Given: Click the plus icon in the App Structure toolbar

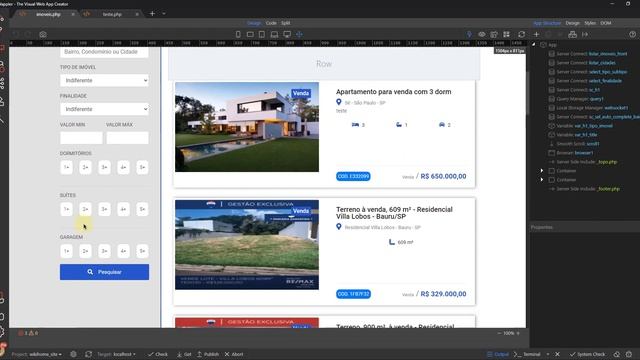Looking at the screenshot, I should pos(536,35).
